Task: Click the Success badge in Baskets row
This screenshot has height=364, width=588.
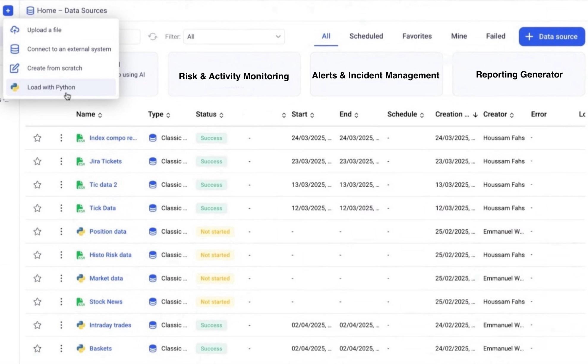Action: pos(211,349)
